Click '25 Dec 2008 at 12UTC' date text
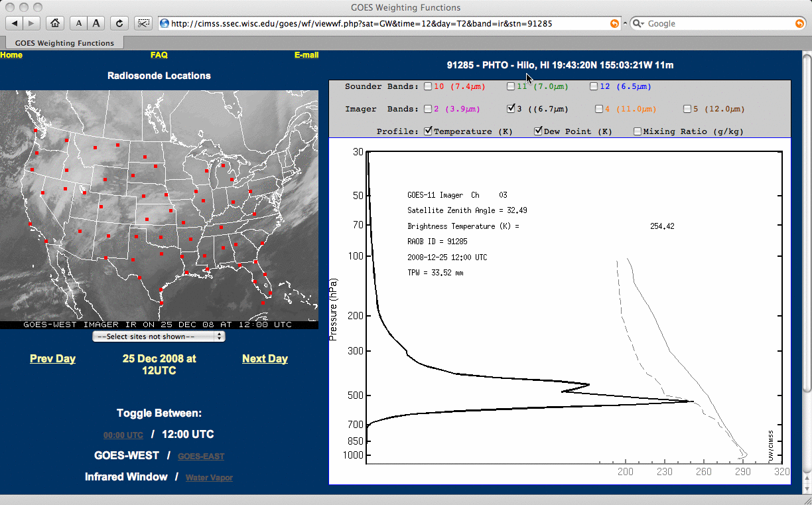812x505 pixels. pyautogui.click(x=159, y=364)
